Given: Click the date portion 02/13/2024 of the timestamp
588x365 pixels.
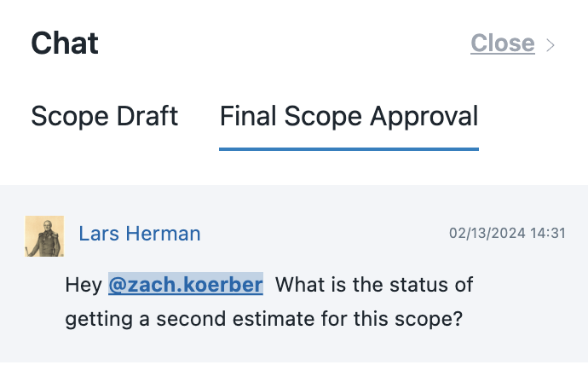Looking at the screenshot, I should pyautogui.click(x=487, y=234).
